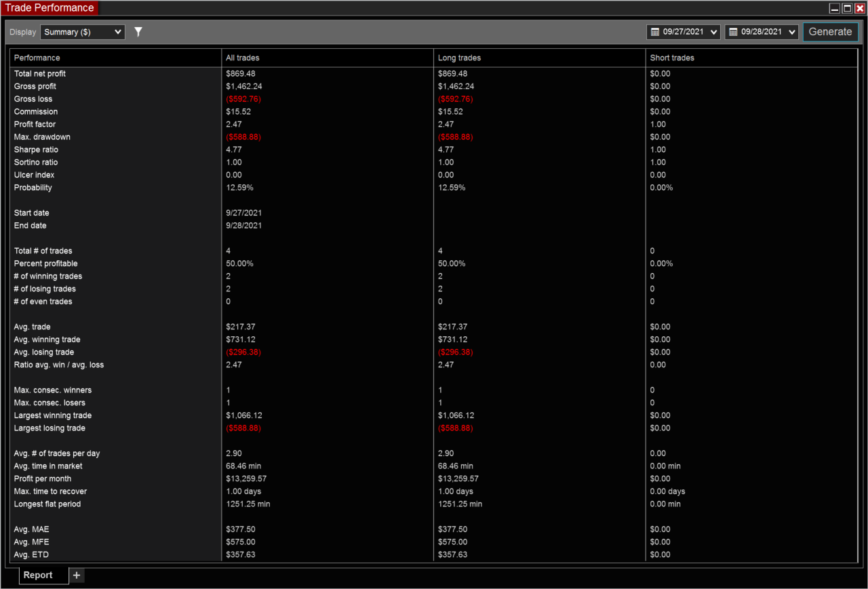Click All trades Avg. losing trade ($296.38)

pos(243,352)
